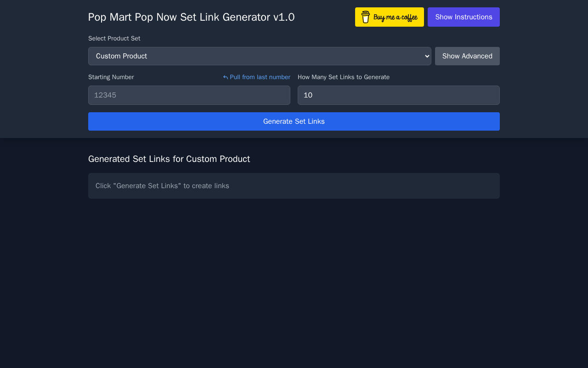Click the placeholder text about creating links
Viewport: 588px width, 368px height.
162,186
